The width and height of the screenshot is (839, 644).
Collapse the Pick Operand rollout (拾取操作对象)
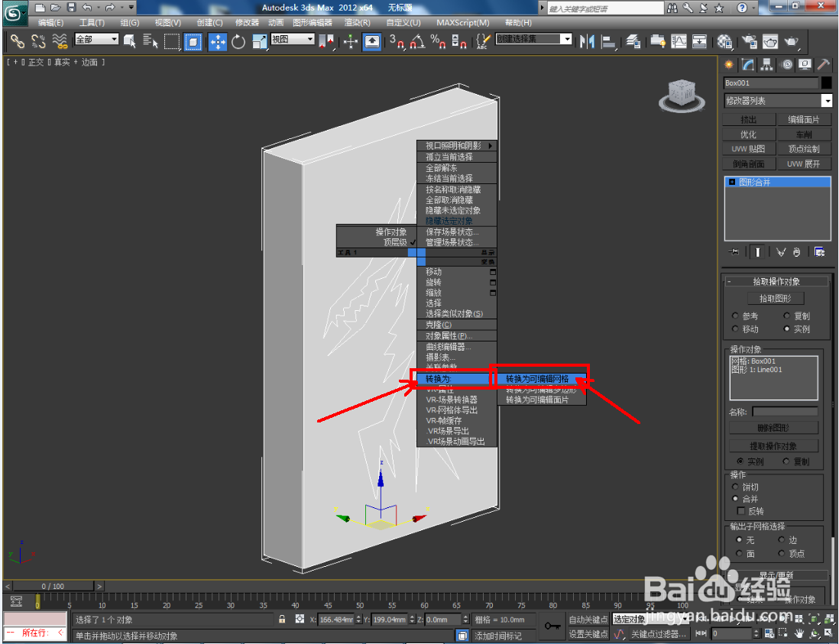[x=776, y=281]
